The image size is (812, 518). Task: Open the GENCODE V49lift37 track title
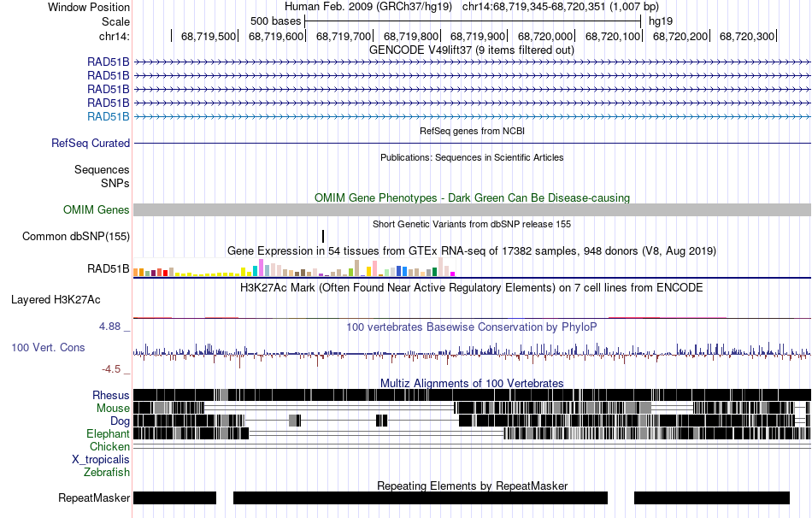point(472,50)
